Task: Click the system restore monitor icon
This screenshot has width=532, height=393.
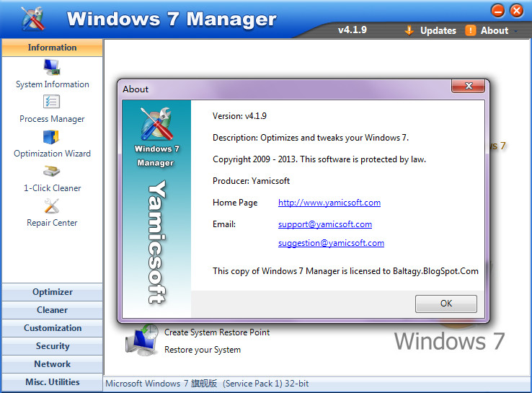Action: point(142,340)
